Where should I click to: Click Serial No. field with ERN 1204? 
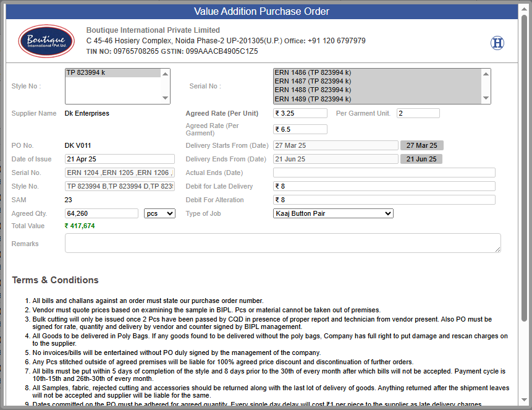click(x=120, y=173)
